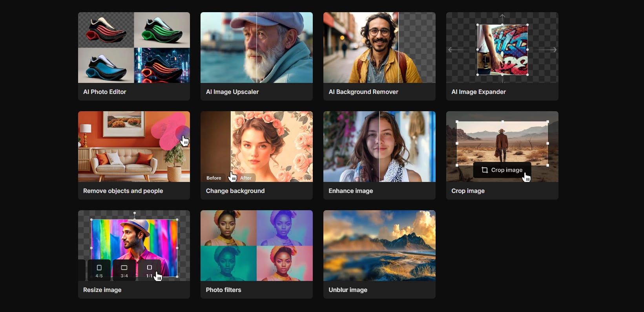Click the Resize image label
This screenshot has height=312, width=644.
coord(102,290)
